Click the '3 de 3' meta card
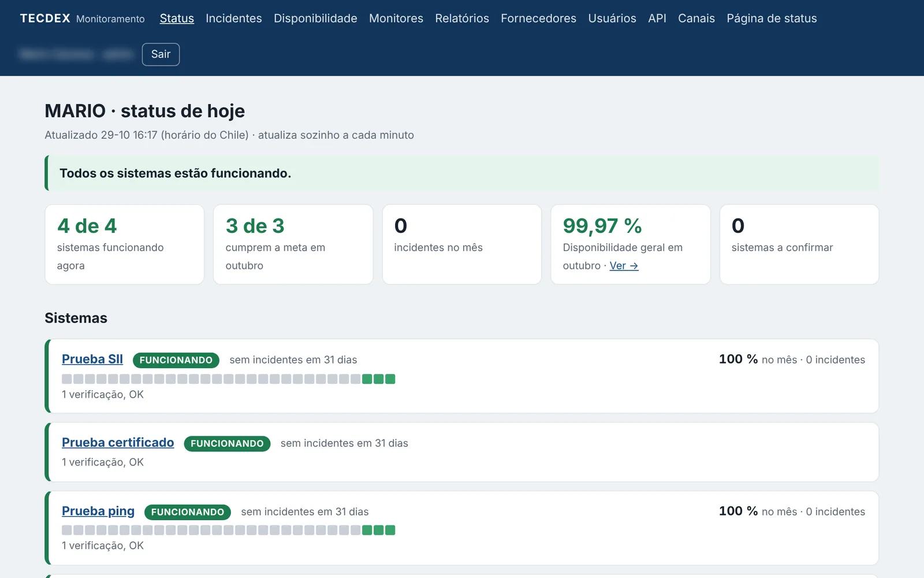 click(293, 244)
